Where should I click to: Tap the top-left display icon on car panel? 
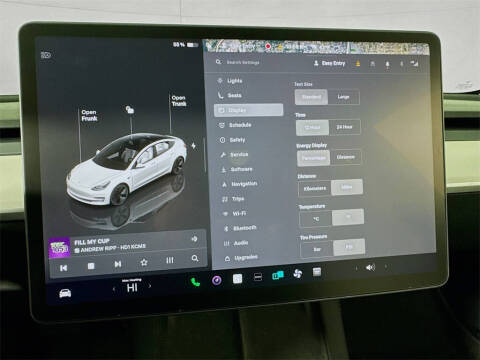point(46,55)
